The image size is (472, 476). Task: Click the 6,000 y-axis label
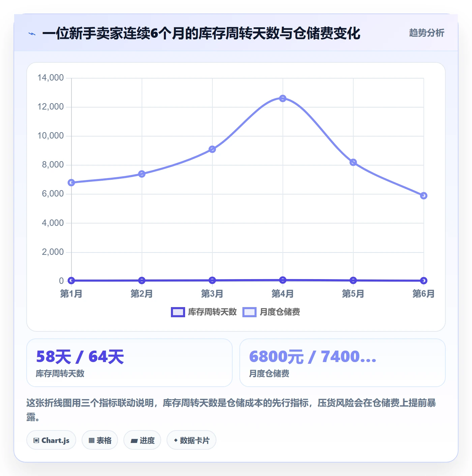coord(53,194)
